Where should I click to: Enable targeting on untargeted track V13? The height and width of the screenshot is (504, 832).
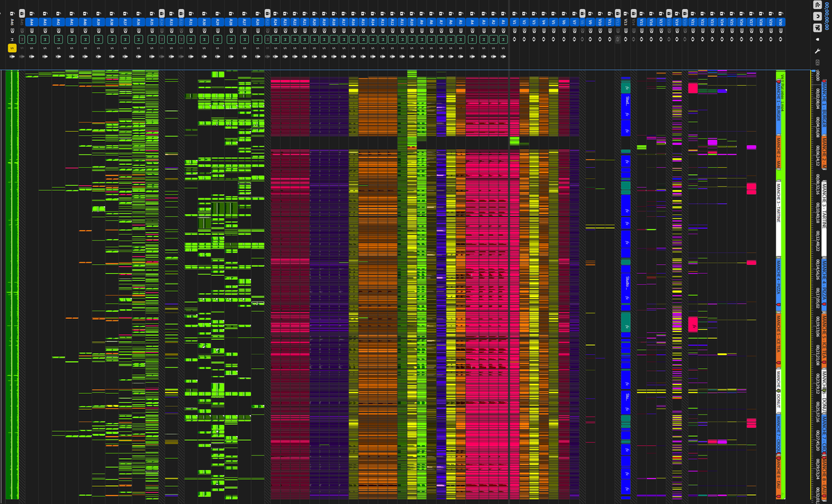click(x=625, y=22)
